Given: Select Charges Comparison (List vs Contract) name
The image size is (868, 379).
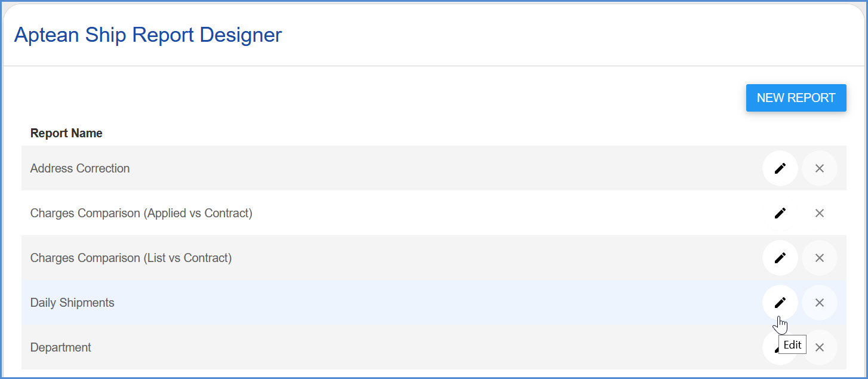Looking at the screenshot, I should [x=131, y=258].
